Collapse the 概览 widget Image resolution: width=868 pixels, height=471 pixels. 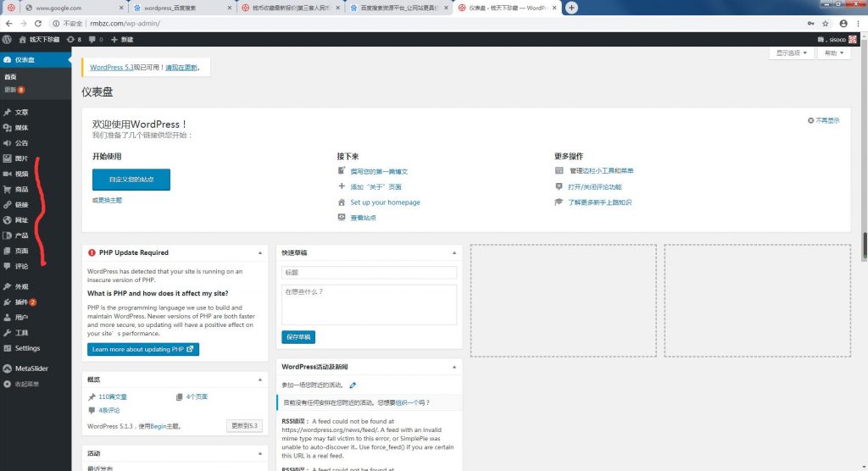(260, 380)
